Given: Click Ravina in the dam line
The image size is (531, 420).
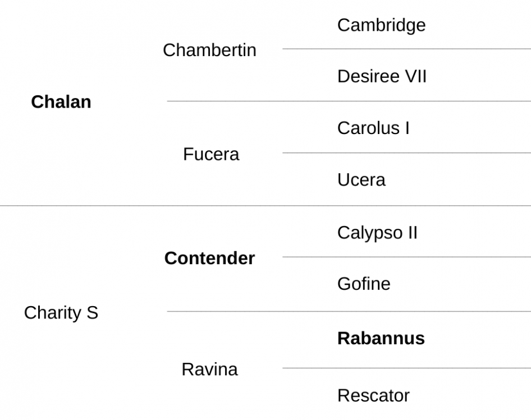Looking at the screenshot, I should [x=209, y=369].
